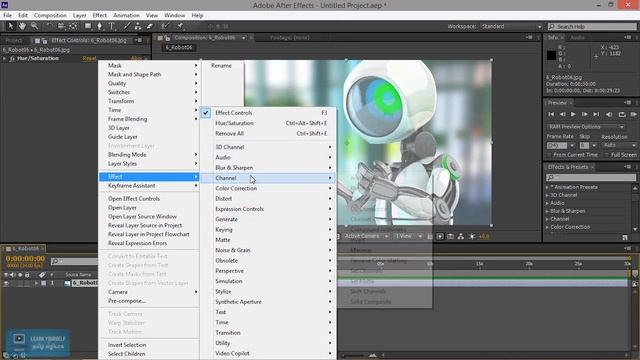Select the Puppet Pin tool
This screenshot has height=360, width=640.
click(180, 26)
